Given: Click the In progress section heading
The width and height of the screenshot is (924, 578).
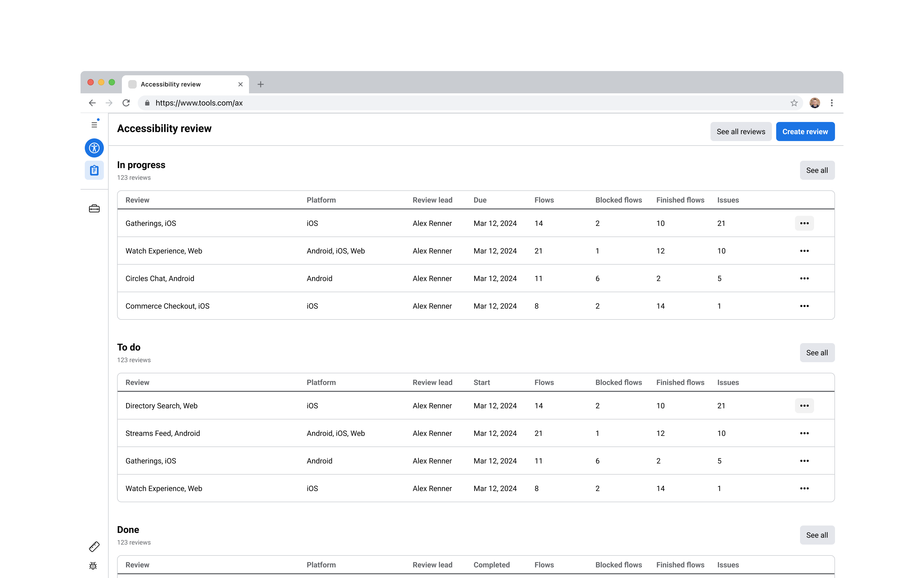Looking at the screenshot, I should click(141, 165).
